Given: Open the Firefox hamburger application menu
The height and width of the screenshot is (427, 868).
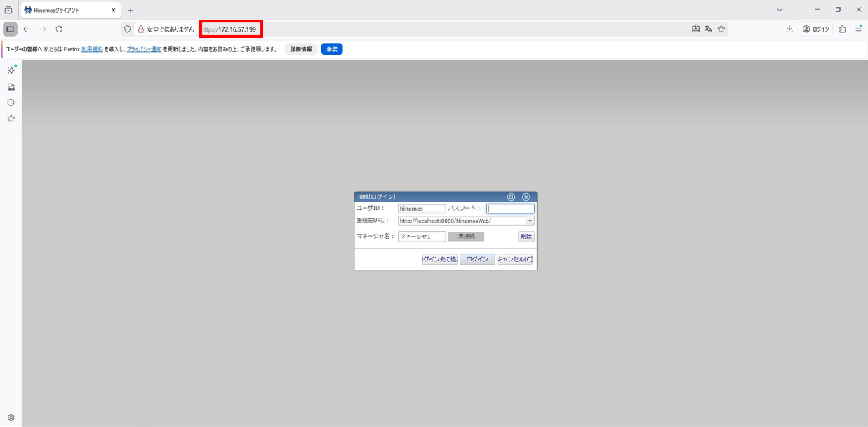Looking at the screenshot, I should point(858,29).
